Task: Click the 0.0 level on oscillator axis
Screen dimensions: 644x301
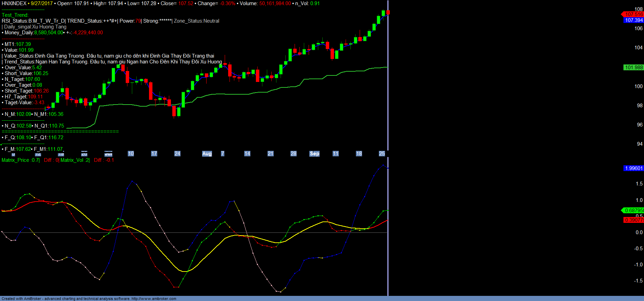Action: pyautogui.click(x=639, y=232)
